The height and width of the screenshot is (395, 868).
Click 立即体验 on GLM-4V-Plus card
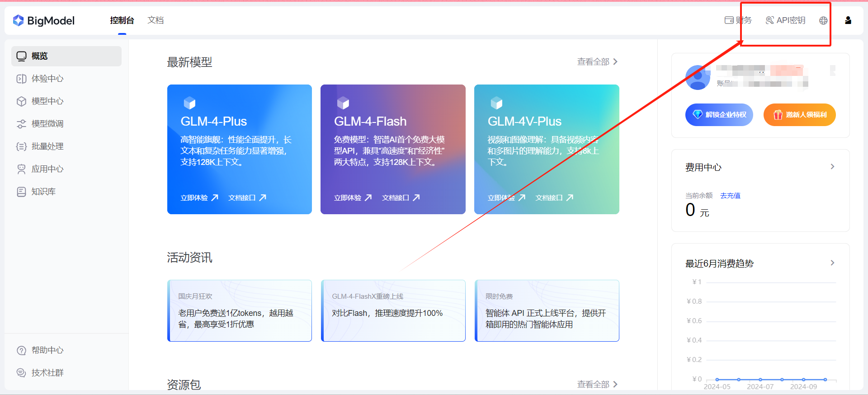(506, 197)
